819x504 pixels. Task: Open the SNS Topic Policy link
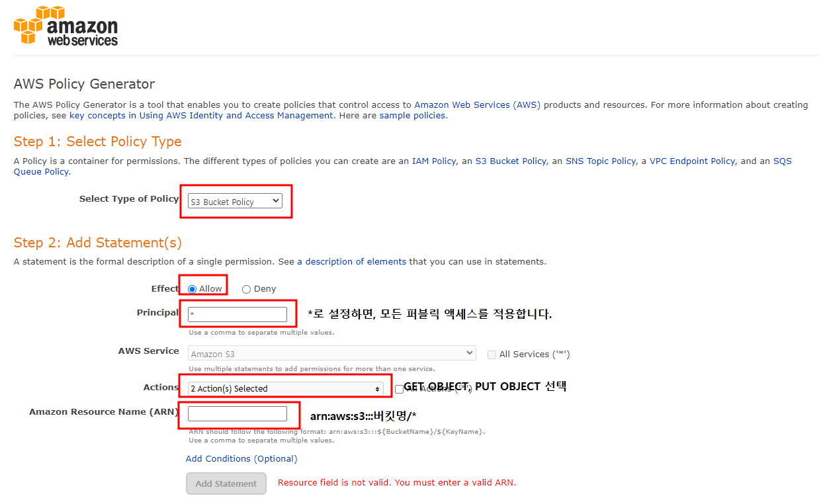(x=600, y=161)
